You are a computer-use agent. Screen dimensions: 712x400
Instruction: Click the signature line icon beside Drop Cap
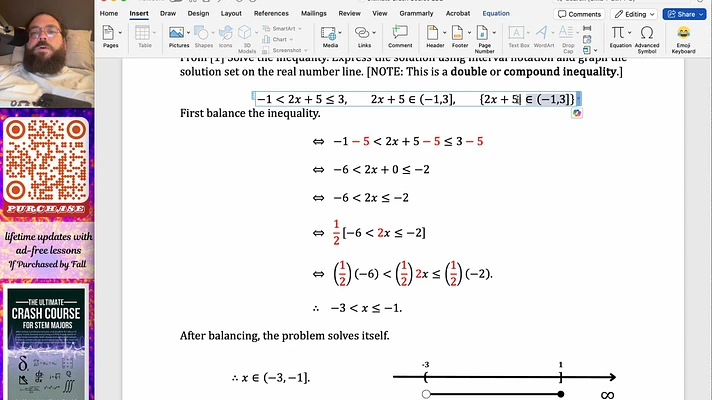coord(587,28)
